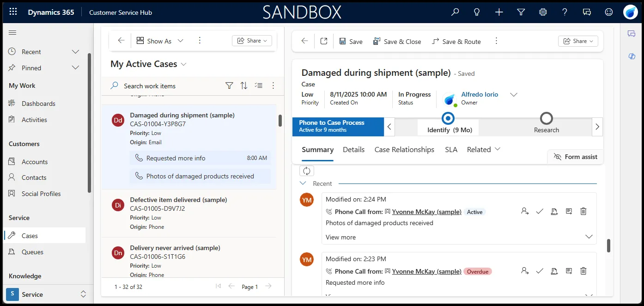Click the search magnifier in top bar

point(455,12)
